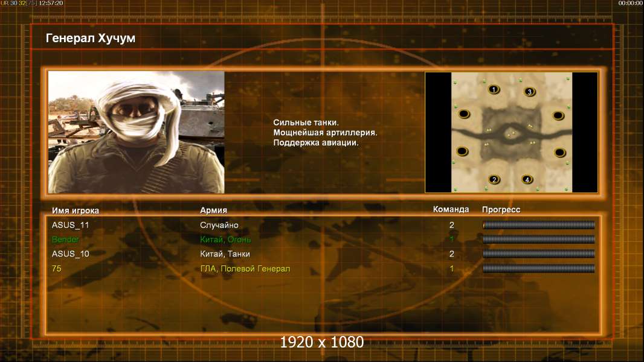
Task: Click army "ГЛА, Полевой Генерал"
Action: point(245,268)
